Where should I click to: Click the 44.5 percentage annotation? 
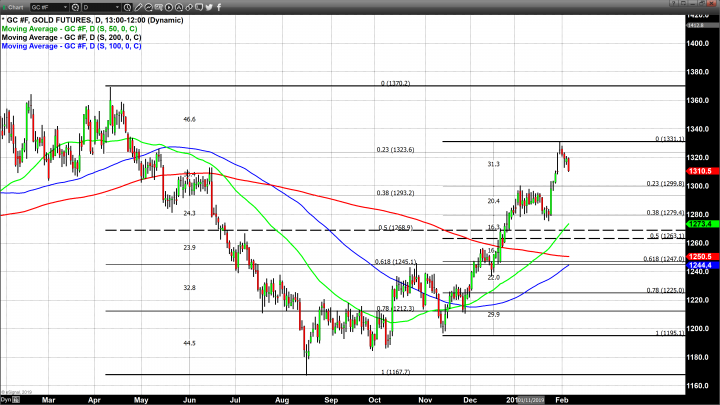(x=189, y=343)
